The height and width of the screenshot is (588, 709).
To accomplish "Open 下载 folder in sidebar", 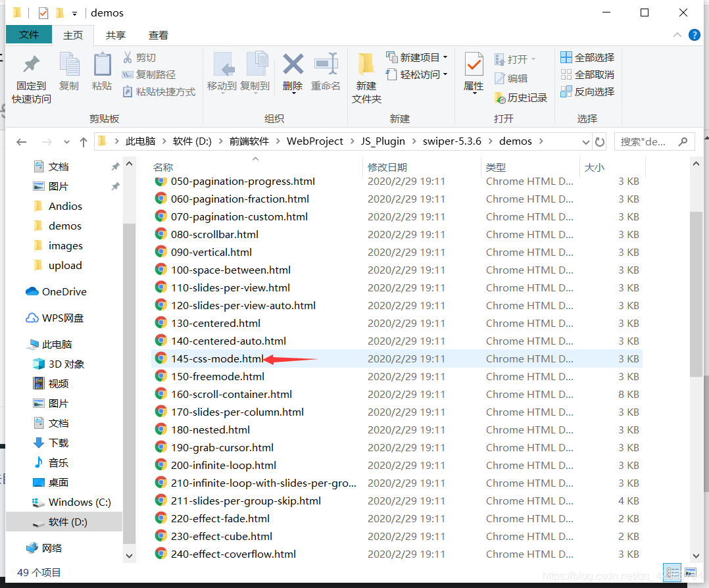I will 51,443.
